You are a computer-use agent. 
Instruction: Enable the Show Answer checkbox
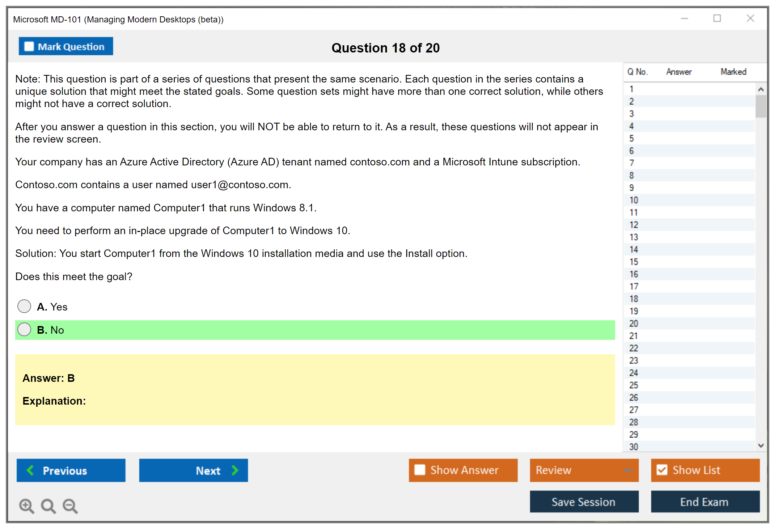pos(420,470)
